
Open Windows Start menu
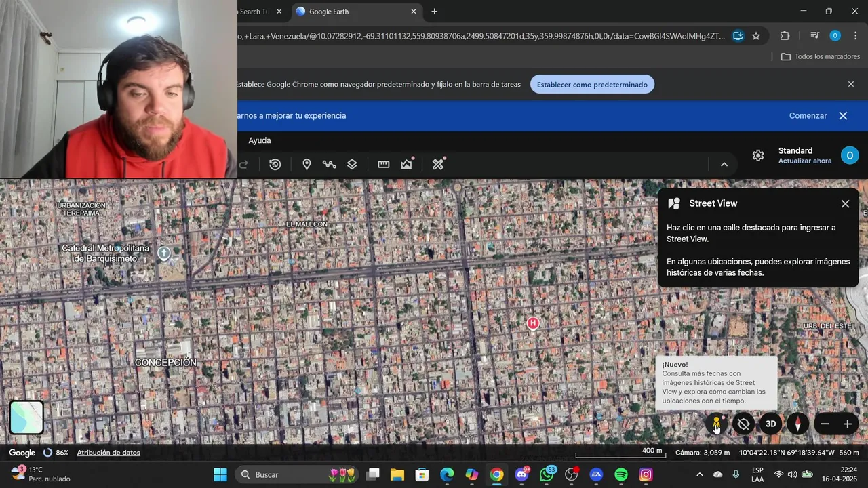coord(220,474)
